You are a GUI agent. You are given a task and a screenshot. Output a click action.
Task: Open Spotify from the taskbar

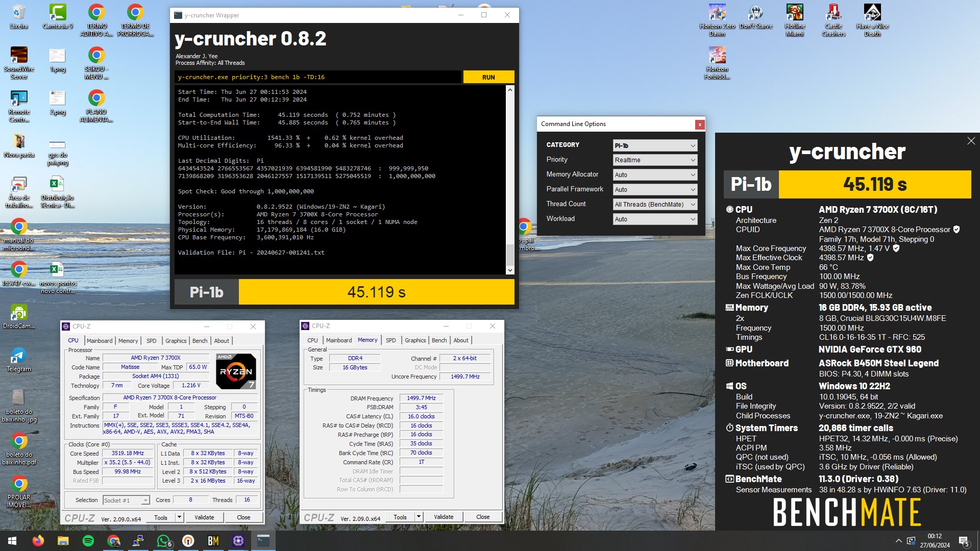pyautogui.click(x=88, y=541)
